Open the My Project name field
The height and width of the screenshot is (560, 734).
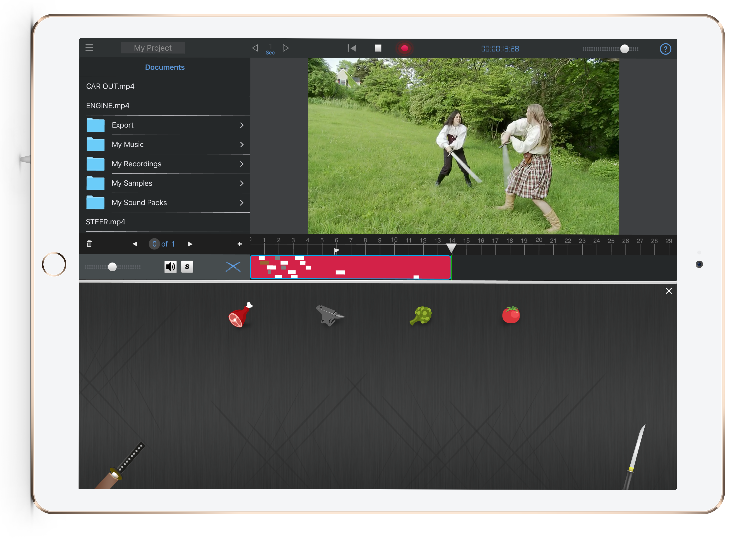coord(153,48)
